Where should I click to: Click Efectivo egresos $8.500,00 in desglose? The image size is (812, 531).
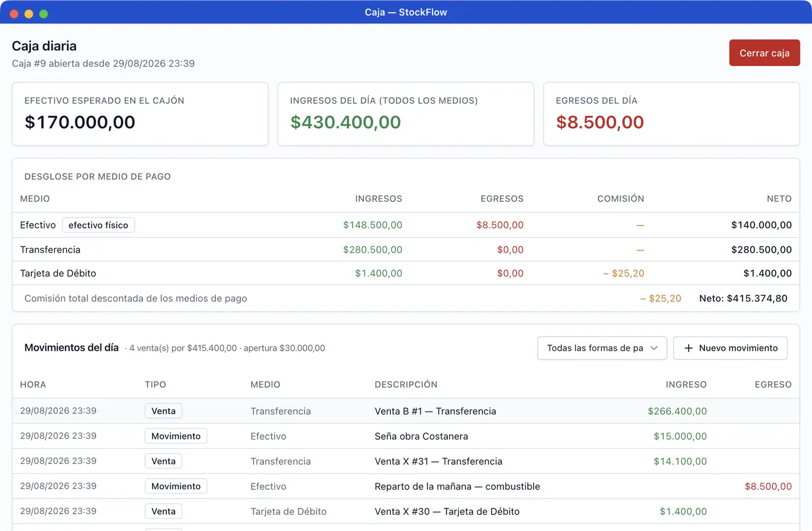tap(500, 225)
